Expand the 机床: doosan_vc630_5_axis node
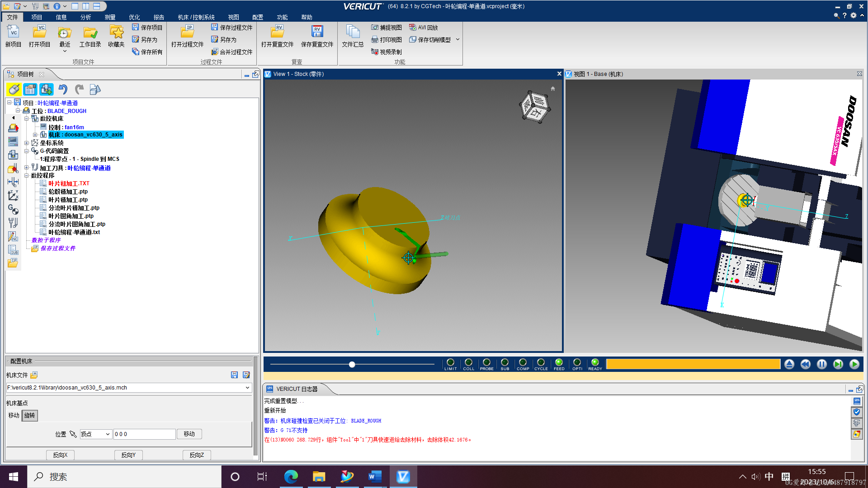 coord(35,135)
